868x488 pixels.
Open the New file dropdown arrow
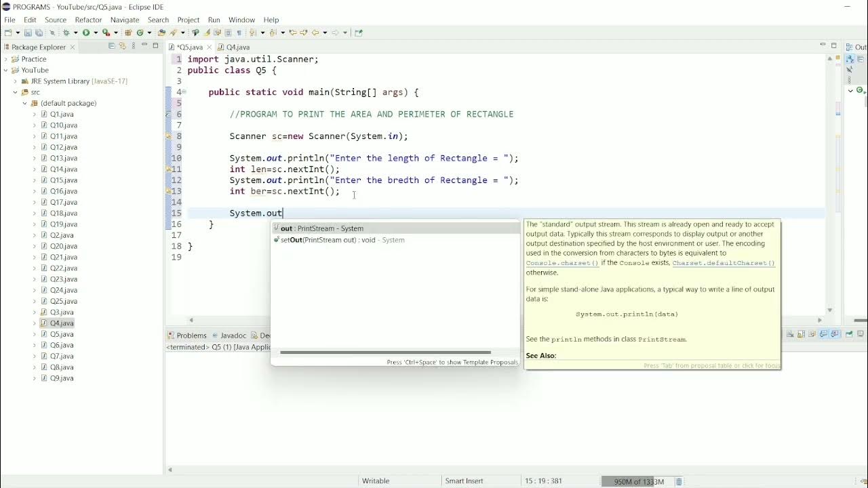(x=18, y=33)
